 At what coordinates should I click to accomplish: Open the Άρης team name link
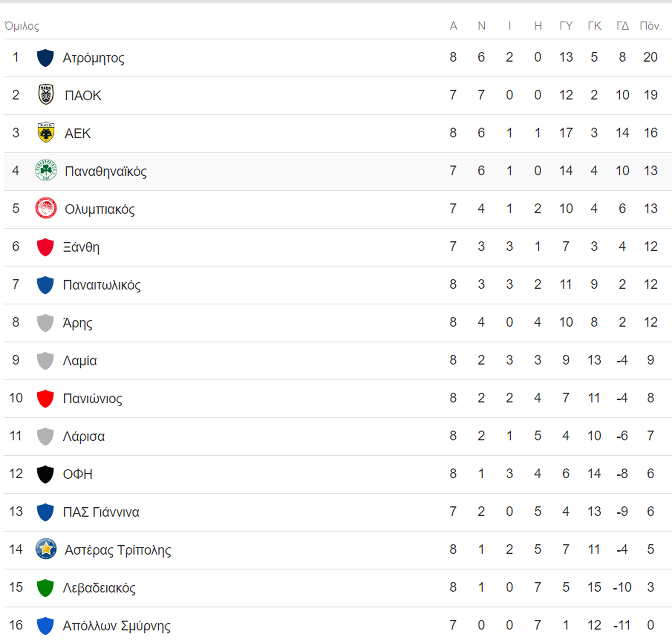(78, 323)
